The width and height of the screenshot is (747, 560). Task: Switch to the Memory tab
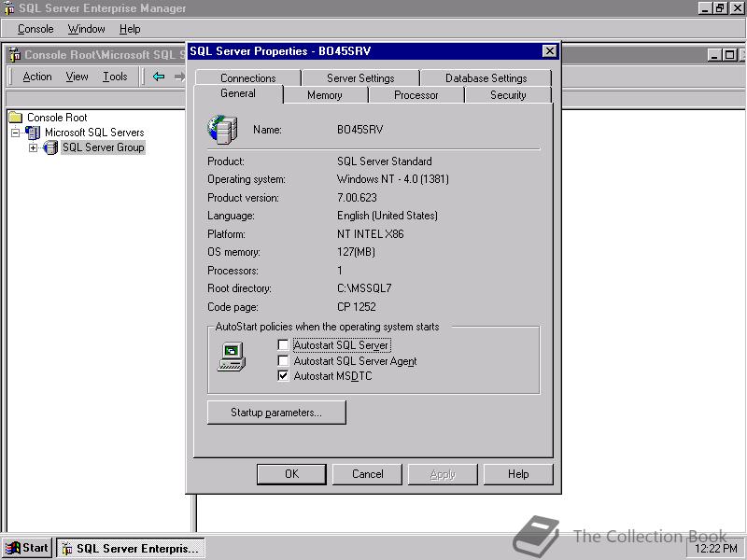(x=325, y=95)
